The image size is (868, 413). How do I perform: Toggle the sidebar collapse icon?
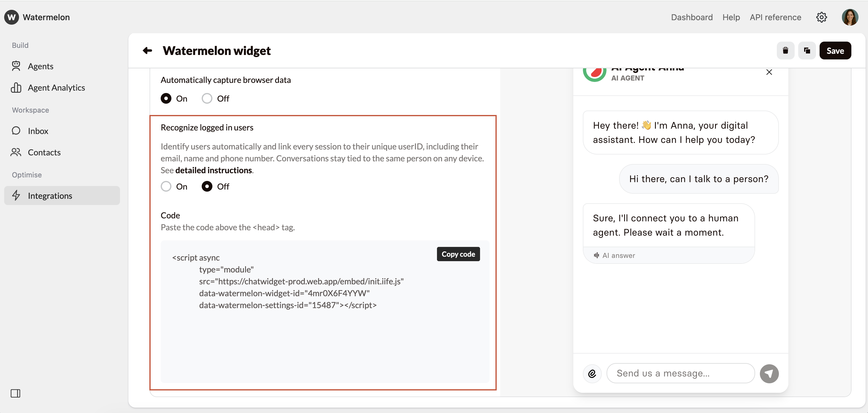tap(15, 393)
